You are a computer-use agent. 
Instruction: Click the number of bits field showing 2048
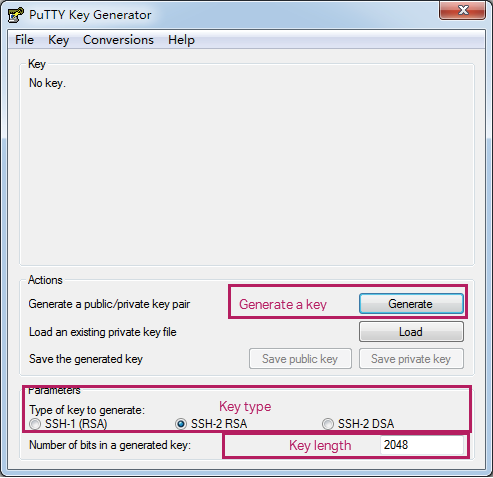coord(422,445)
